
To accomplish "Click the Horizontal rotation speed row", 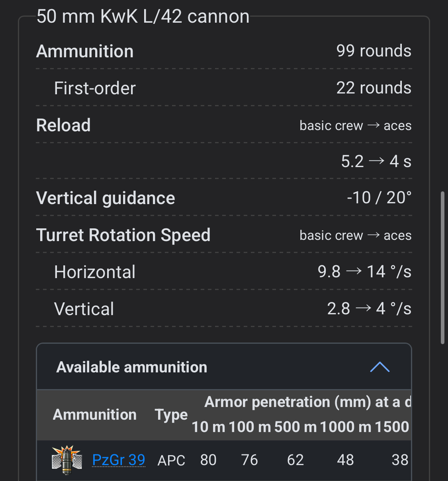I will 95,272.
